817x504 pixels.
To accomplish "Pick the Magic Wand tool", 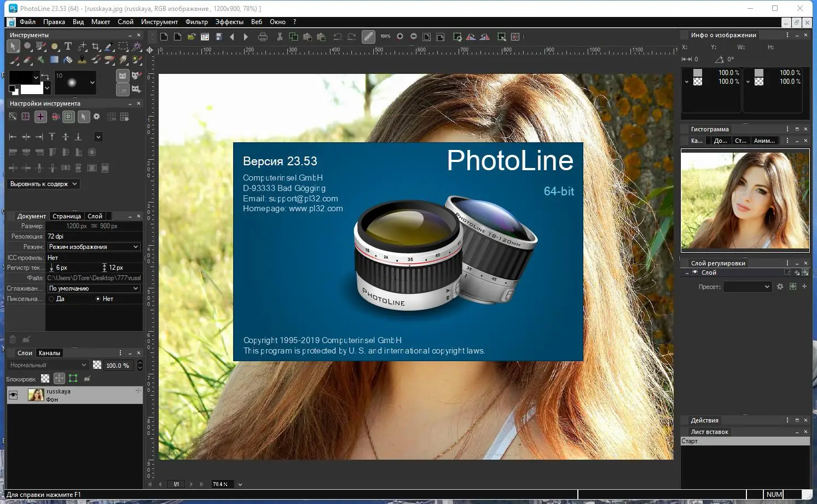I will pyautogui.click(x=137, y=47).
